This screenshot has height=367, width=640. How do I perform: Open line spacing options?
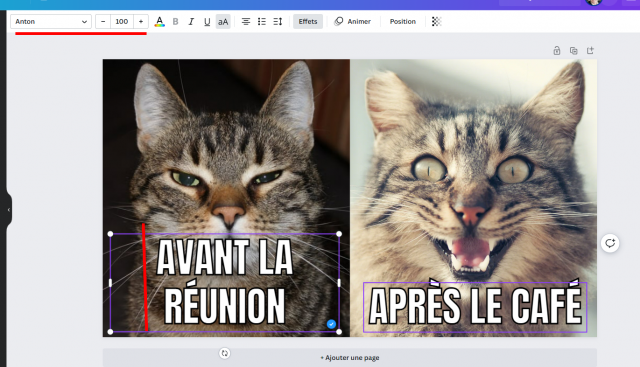tap(278, 22)
